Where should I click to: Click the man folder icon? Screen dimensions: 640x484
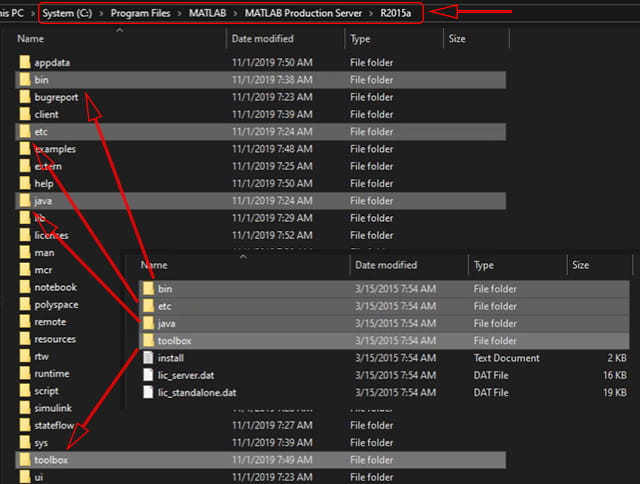click(25, 253)
